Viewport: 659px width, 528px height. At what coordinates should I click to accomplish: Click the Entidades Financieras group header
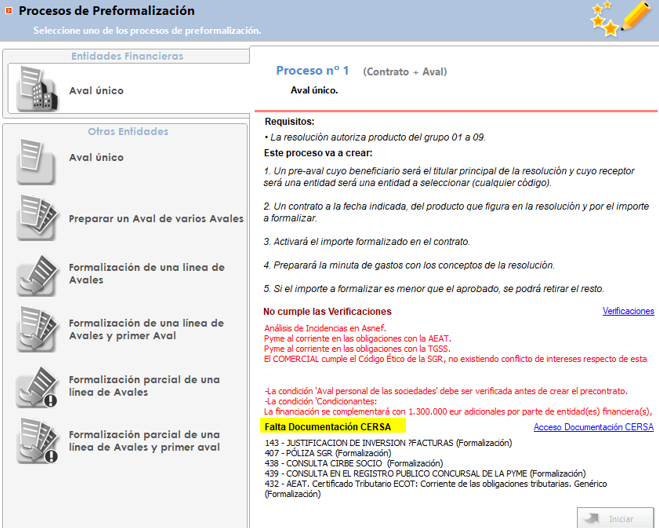pyautogui.click(x=127, y=56)
